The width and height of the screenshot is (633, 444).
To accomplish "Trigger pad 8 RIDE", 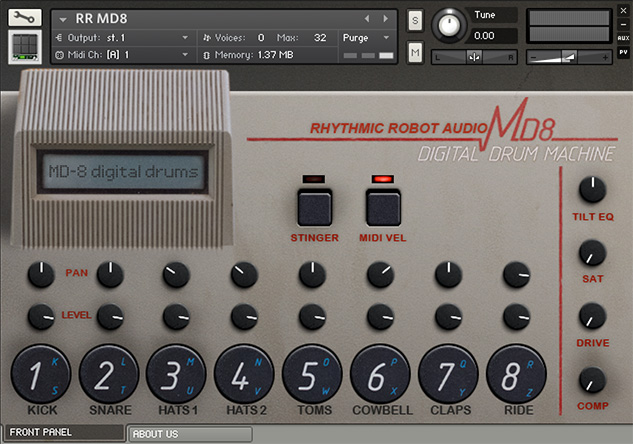I will [516, 374].
